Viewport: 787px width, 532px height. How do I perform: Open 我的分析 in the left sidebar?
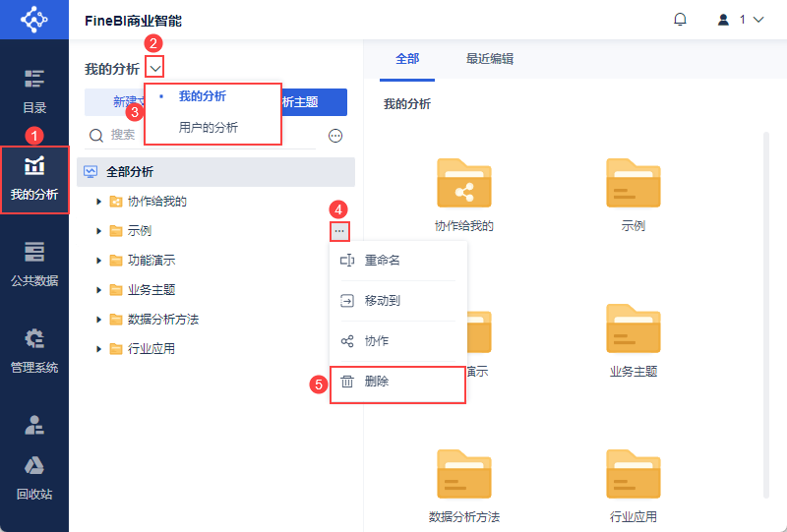click(34, 179)
